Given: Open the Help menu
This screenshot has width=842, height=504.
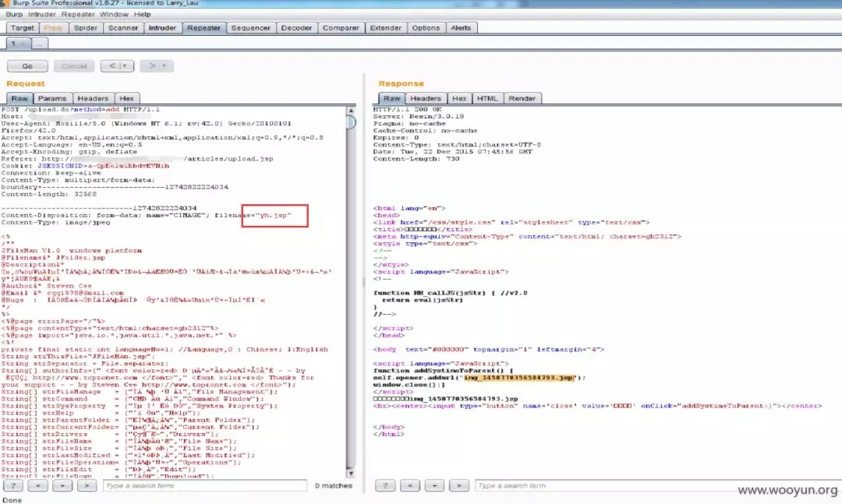Looking at the screenshot, I should pyautogui.click(x=143, y=15).
